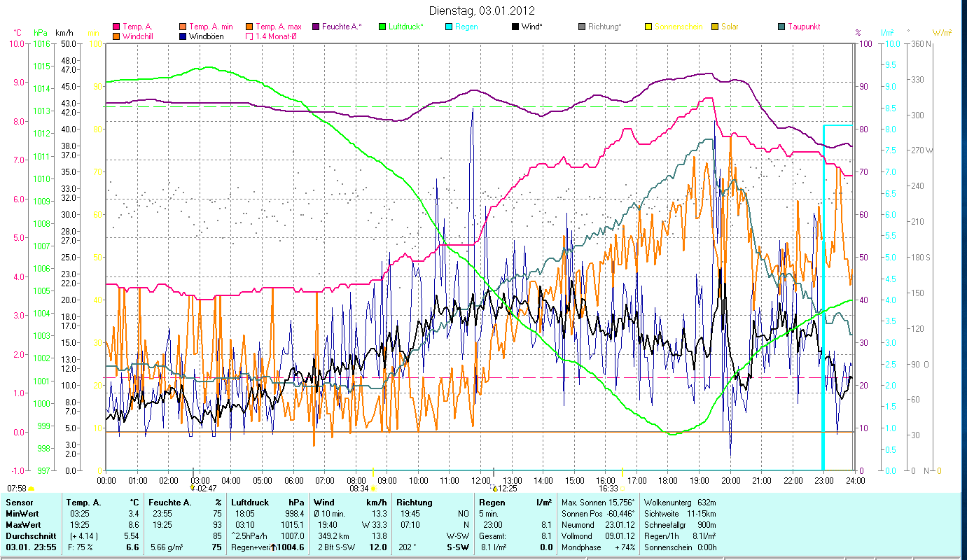Click the black Wind legend square
The image size is (967, 560).
[x=515, y=27]
